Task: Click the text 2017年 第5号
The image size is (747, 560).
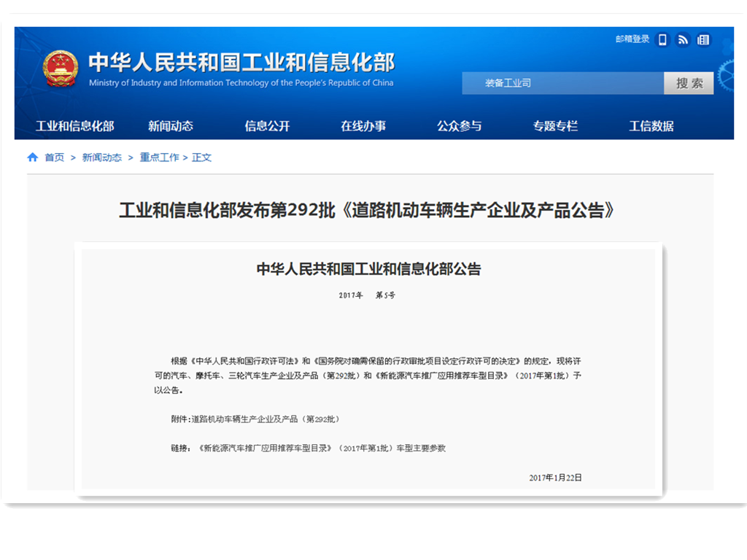Action: point(367,295)
